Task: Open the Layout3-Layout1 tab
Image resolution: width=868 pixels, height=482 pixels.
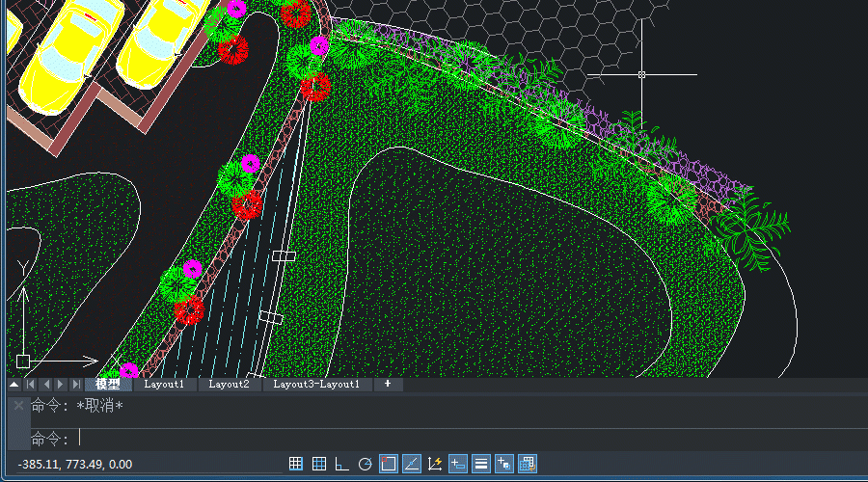Action: [316, 384]
